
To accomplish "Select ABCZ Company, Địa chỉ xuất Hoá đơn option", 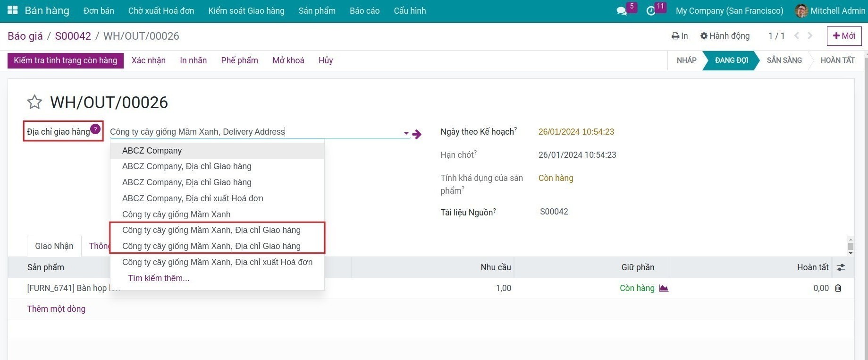I will (193, 198).
